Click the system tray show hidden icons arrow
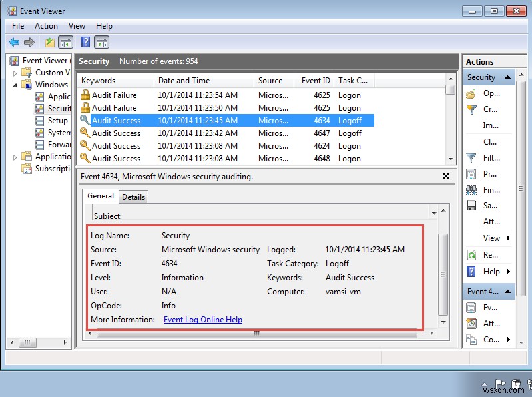532x397 pixels. [485, 384]
